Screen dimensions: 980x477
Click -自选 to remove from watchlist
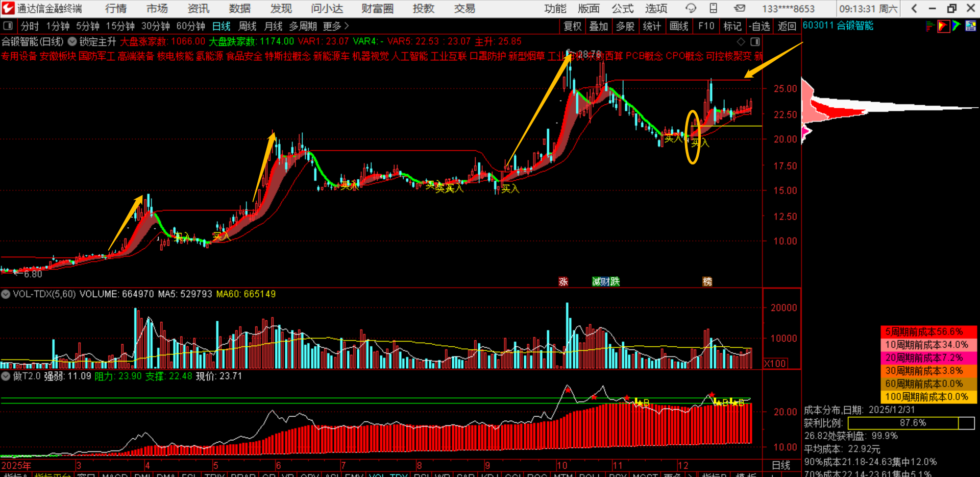pyautogui.click(x=759, y=26)
